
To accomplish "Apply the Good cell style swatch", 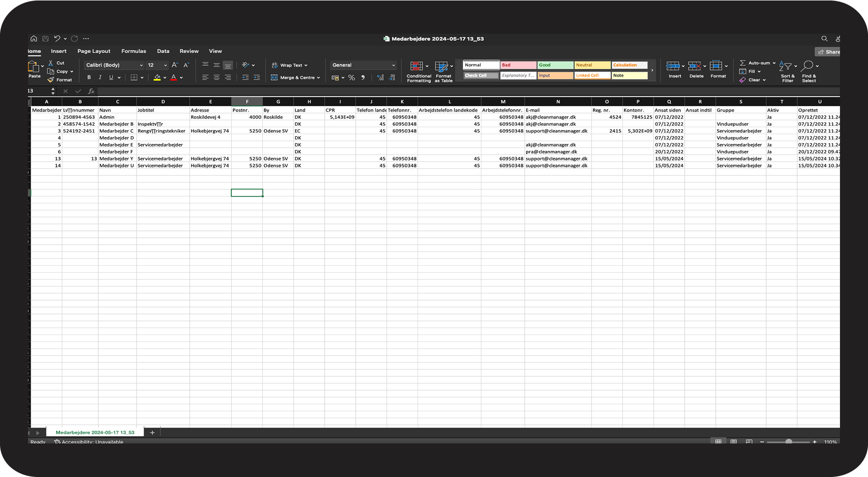I will click(555, 65).
